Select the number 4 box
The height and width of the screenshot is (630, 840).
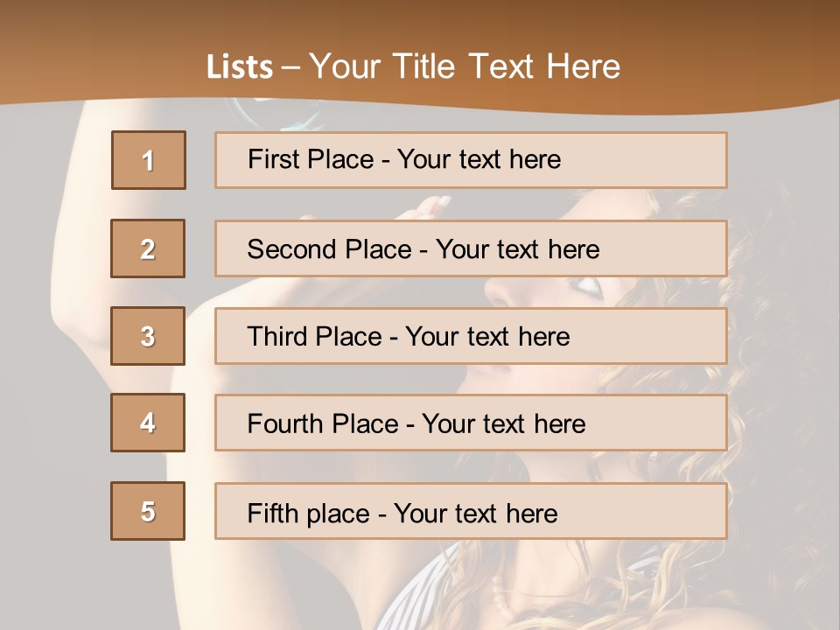tap(148, 423)
